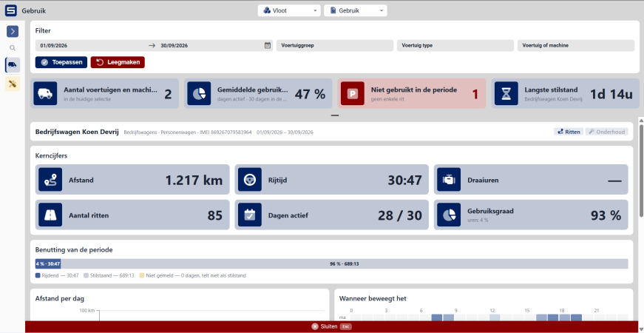Open the Vloot dropdown
Viewport: 644px width, 333px height.
coord(289,10)
